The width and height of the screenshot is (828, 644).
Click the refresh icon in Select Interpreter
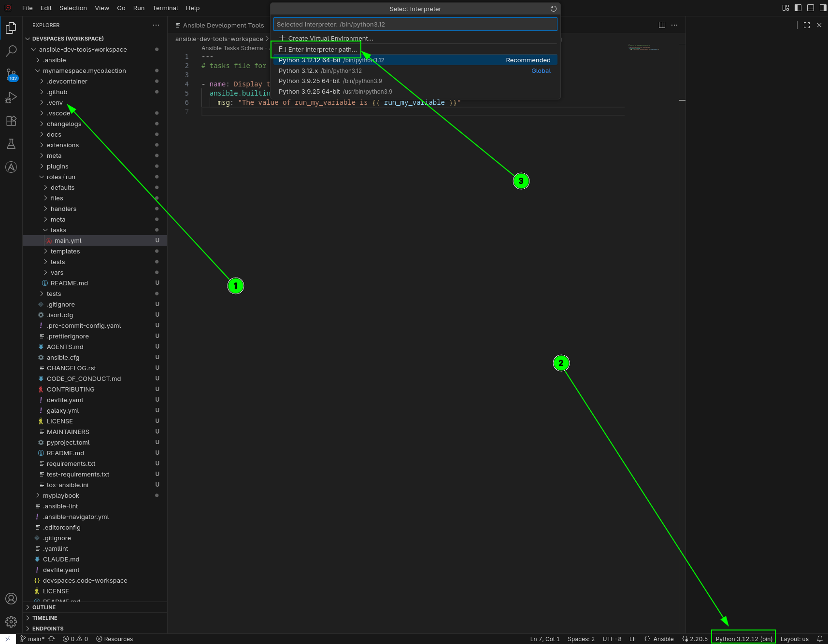[553, 9]
